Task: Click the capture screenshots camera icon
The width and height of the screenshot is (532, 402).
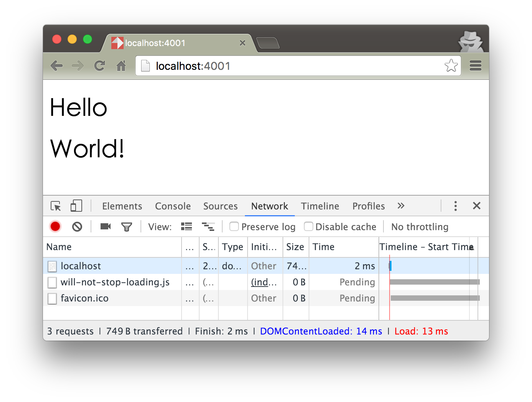Action: tap(105, 227)
